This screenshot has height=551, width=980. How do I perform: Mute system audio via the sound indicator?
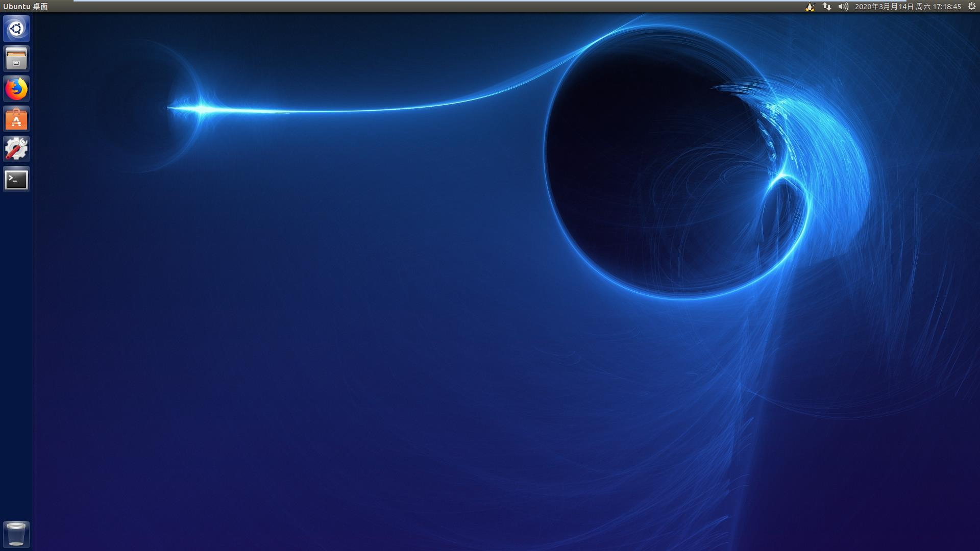click(844, 7)
